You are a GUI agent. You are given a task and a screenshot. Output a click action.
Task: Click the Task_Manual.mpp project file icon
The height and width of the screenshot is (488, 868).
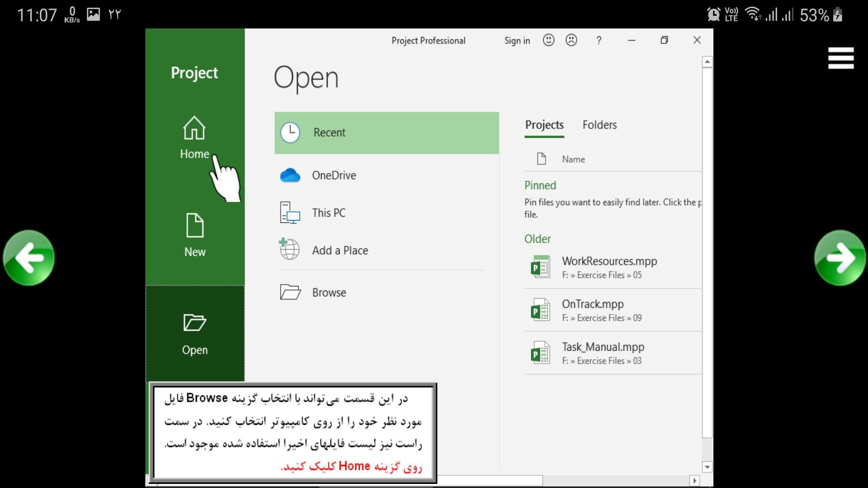tap(541, 352)
